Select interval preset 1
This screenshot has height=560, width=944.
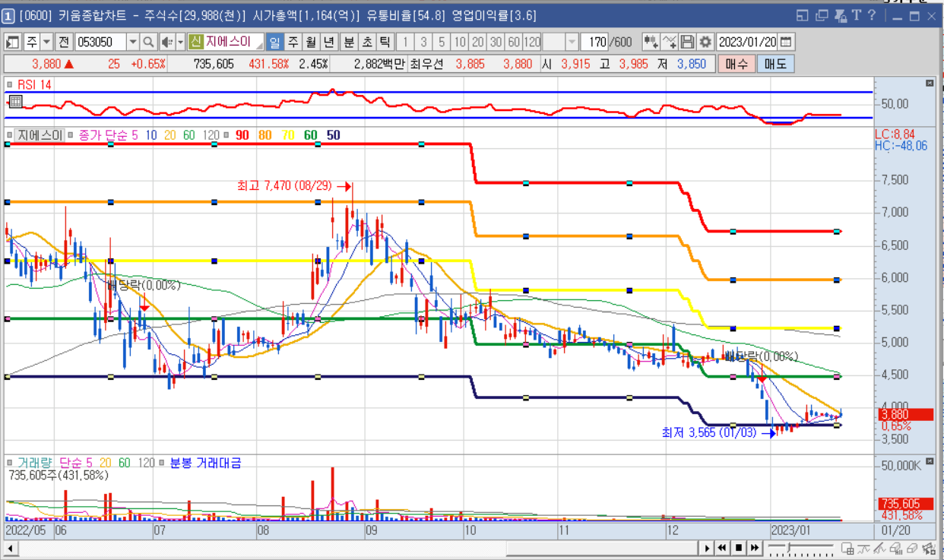(x=405, y=42)
